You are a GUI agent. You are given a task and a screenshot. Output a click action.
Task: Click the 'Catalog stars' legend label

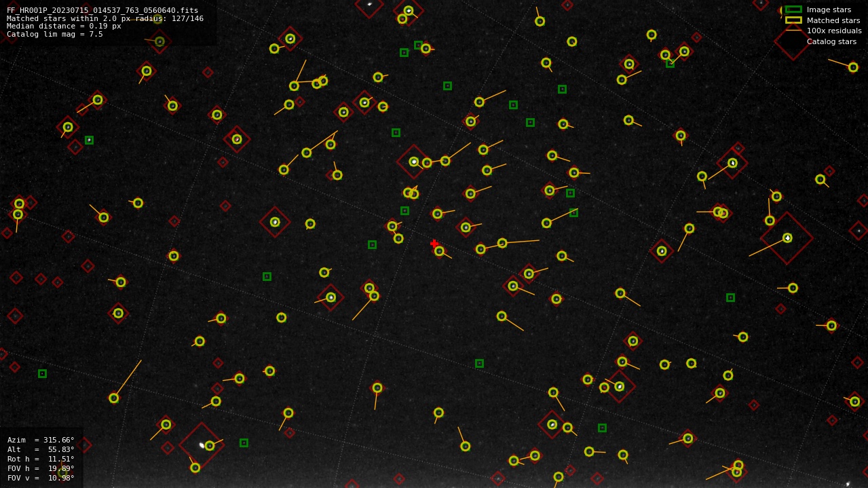tap(831, 42)
